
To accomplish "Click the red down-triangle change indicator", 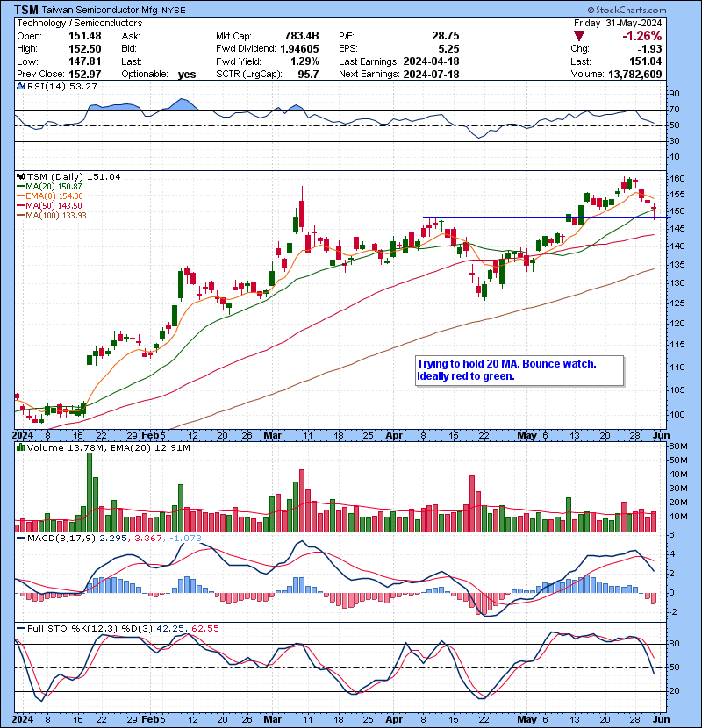I will [578, 36].
